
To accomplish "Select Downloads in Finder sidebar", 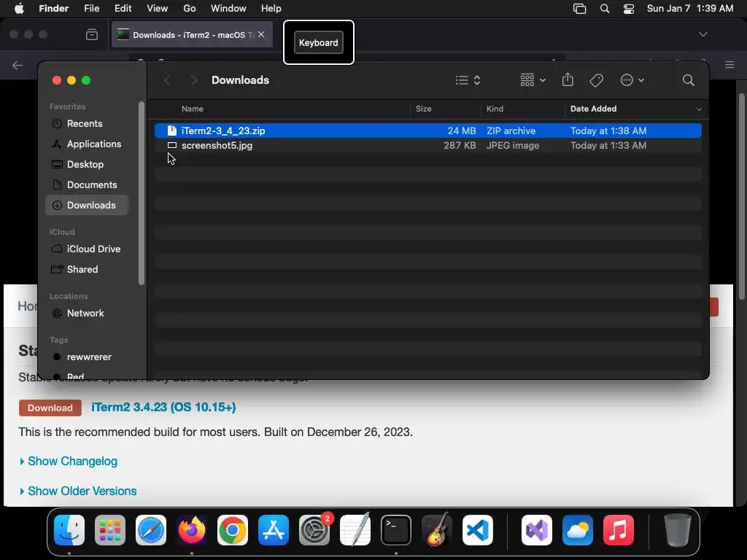I will (87, 205).
